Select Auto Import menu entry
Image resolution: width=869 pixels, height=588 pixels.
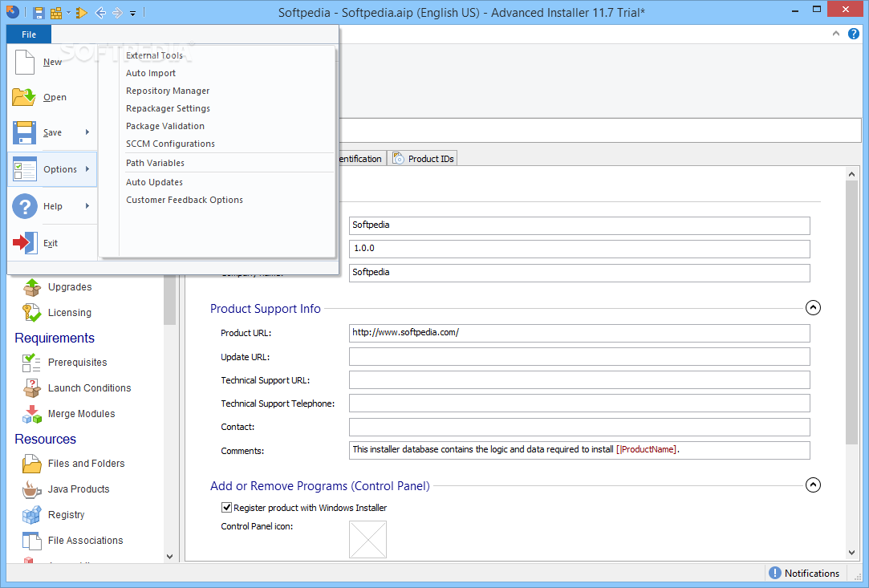pos(151,73)
